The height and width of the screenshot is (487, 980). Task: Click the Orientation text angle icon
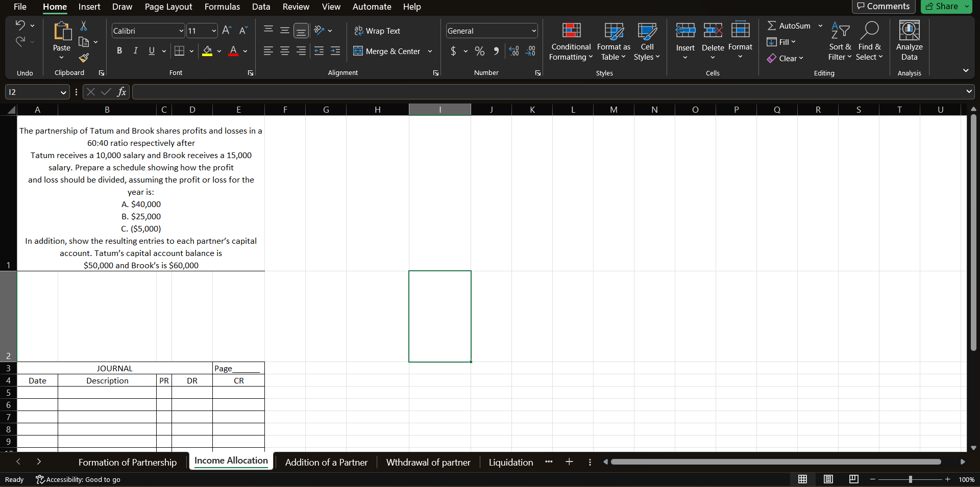pyautogui.click(x=320, y=31)
